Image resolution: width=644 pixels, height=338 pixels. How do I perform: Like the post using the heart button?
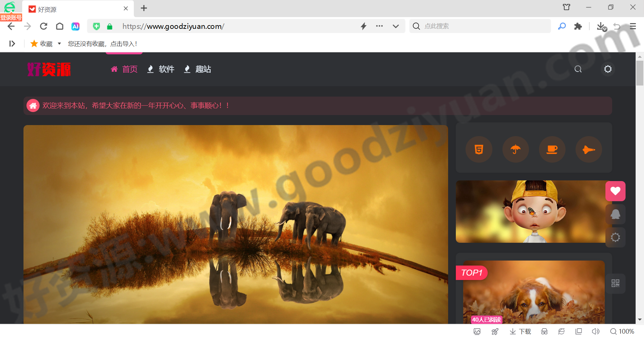point(615,191)
